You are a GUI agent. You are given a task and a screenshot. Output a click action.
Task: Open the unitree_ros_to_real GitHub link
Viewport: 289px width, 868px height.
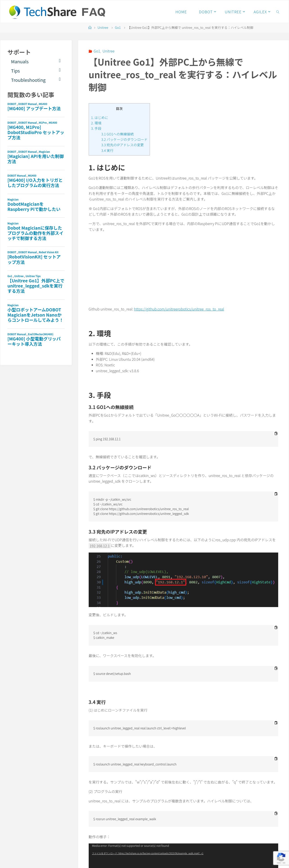click(179, 309)
